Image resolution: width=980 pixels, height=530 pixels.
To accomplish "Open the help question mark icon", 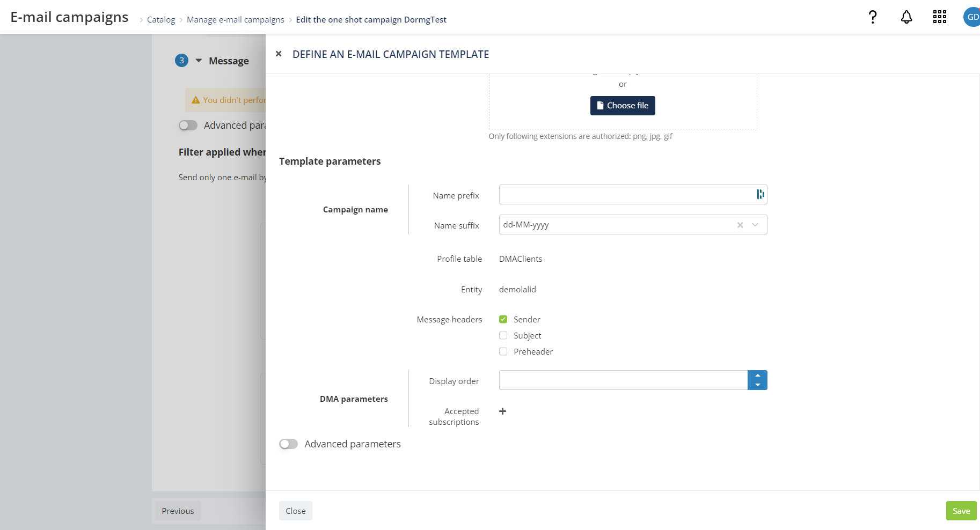I will point(873,17).
